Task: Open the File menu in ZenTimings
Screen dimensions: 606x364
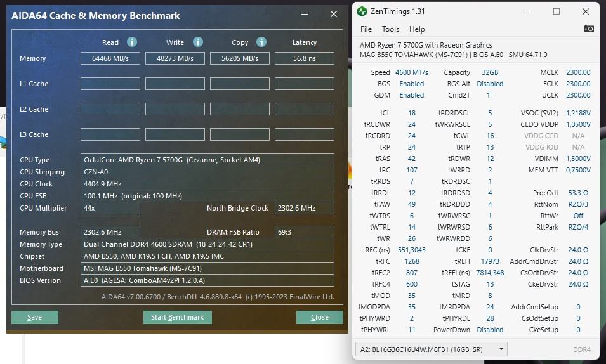Action: click(366, 29)
